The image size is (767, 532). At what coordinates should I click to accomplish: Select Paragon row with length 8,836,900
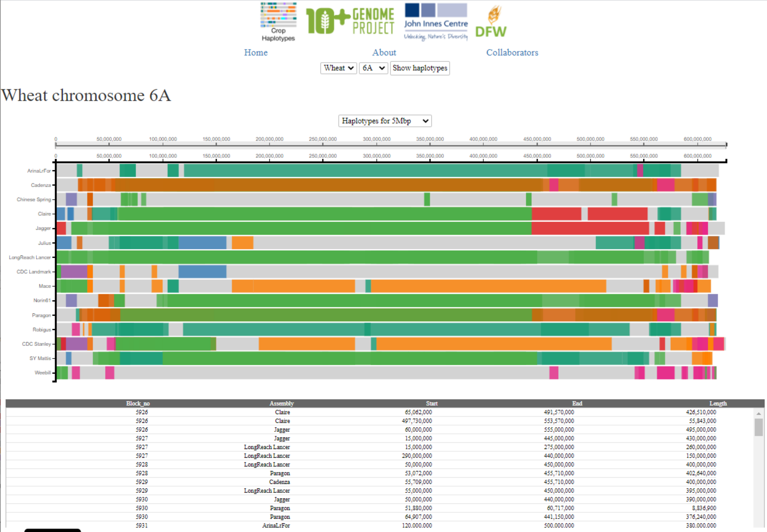coord(380,508)
